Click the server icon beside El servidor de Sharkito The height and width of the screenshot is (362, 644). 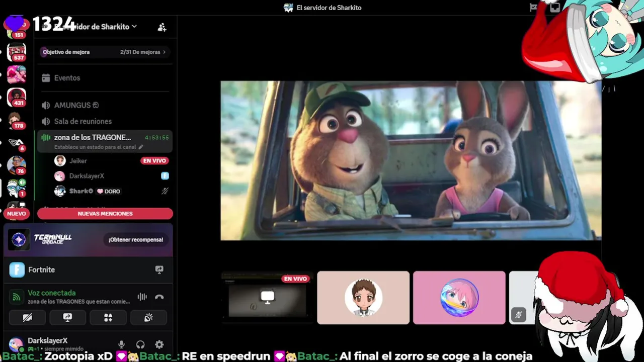click(288, 8)
